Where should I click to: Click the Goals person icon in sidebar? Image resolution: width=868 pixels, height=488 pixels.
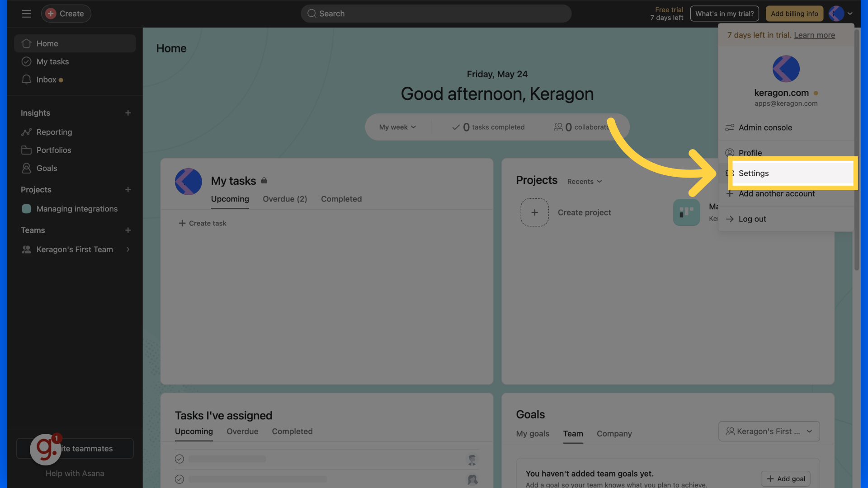click(x=26, y=168)
